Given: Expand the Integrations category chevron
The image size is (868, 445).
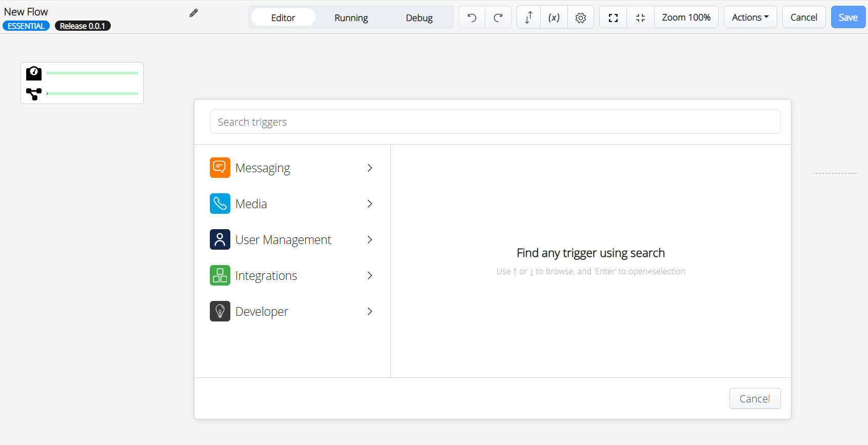Looking at the screenshot, I should tap(369, 276).
